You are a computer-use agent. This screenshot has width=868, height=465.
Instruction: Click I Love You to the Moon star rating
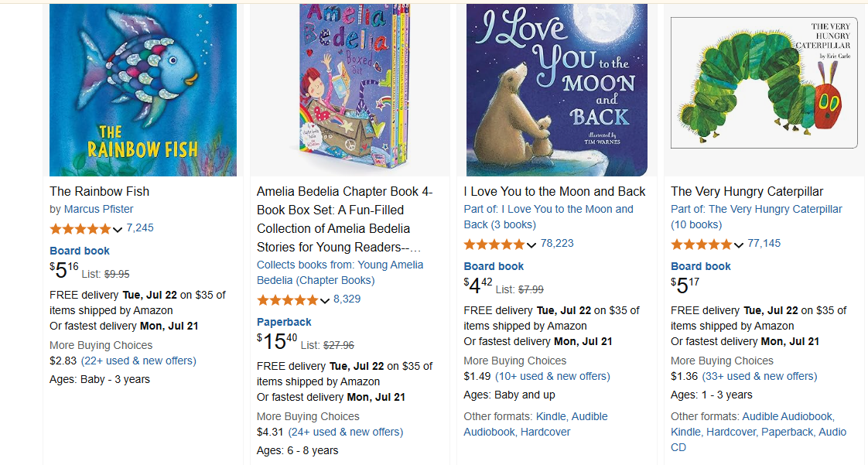coord(494,244)
